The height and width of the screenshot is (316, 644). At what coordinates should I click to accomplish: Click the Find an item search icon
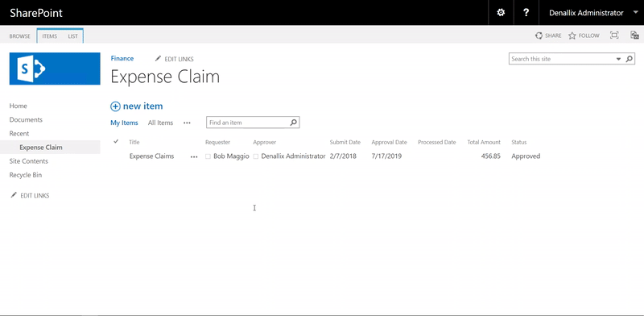coord(293,123)
